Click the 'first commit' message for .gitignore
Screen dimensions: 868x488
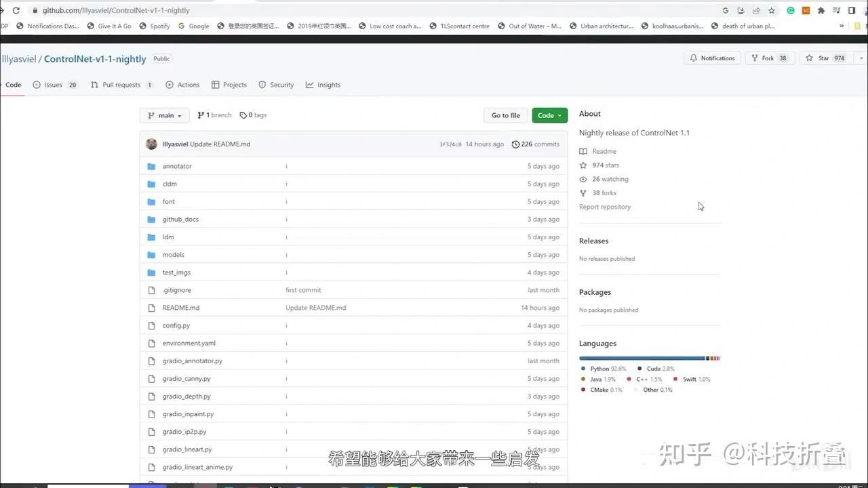click(303, 290)
